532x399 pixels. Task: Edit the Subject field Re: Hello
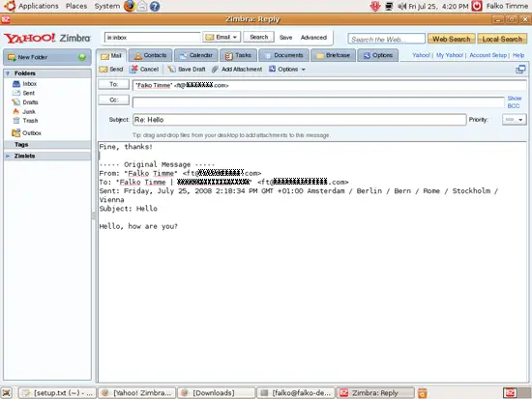299,120
